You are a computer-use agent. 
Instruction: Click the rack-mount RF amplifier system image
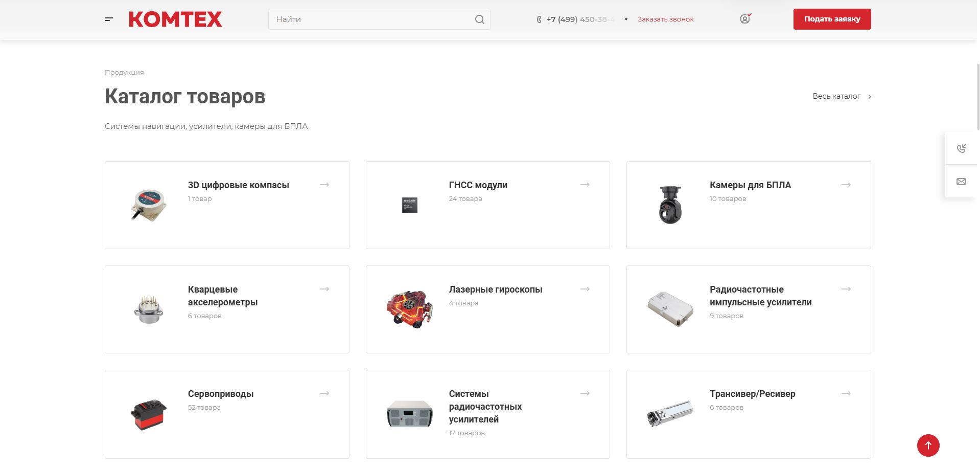point(410,414)
